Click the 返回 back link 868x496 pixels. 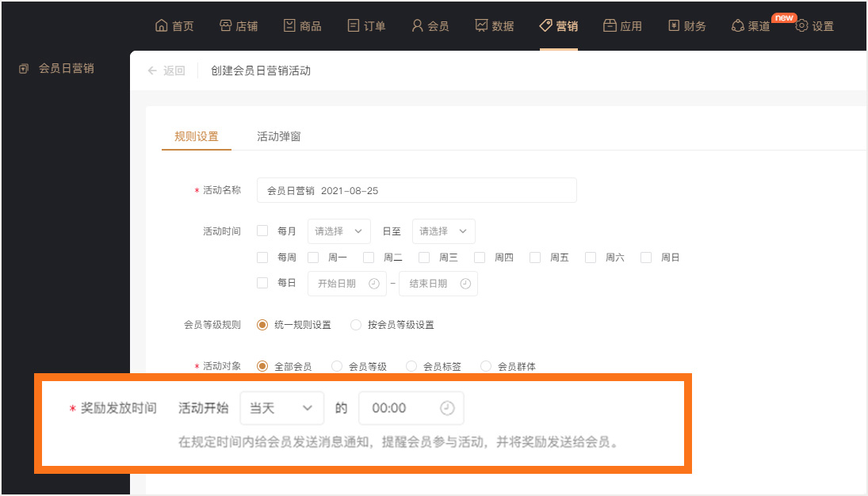pyautogui.click(x=166, y=71)
